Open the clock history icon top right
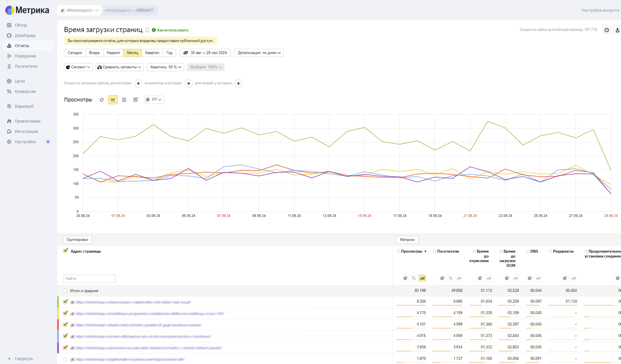Viewport: 621px width, 364px height. pyautogui.click(x=606, y=30)
